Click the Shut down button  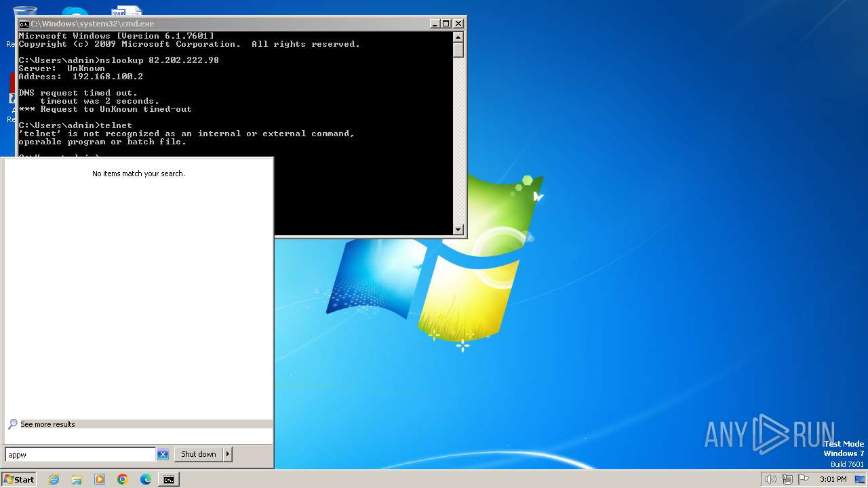[x=199, y=454]
